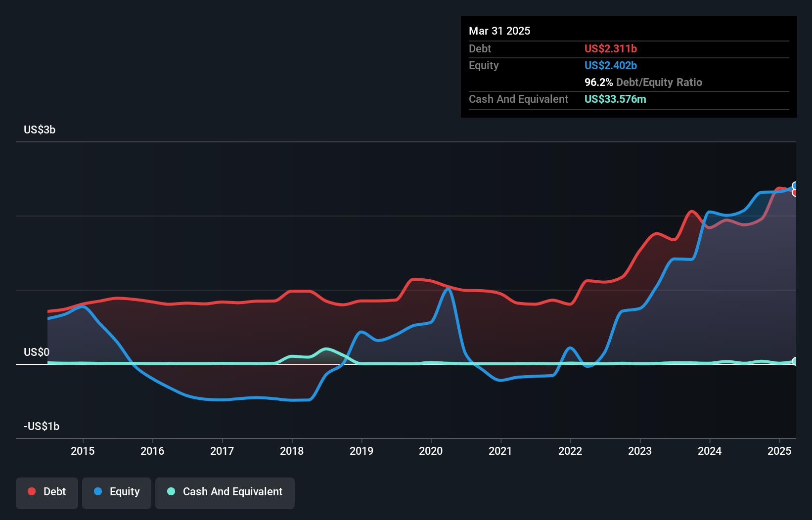Image resolution: width=812 pixels, height=520 pixels.
Task: Select the 2016 x-axis label
Action: click(x=152, y=451)
